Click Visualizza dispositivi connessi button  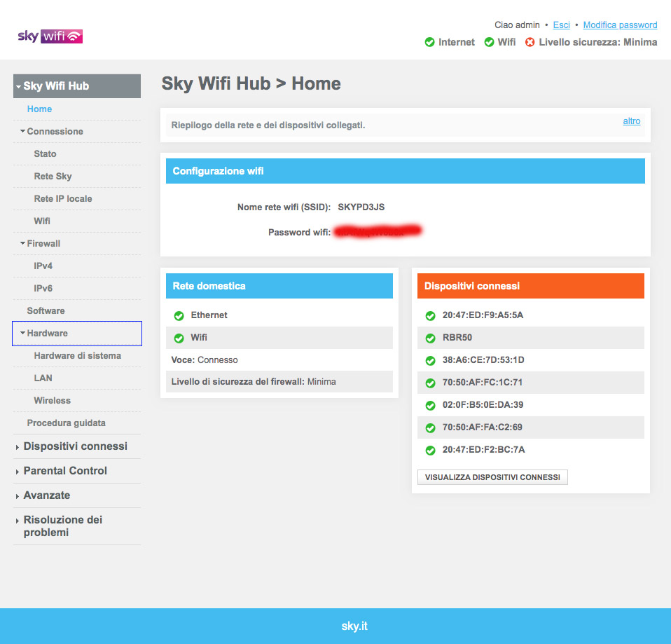click(x=492, y=477)
